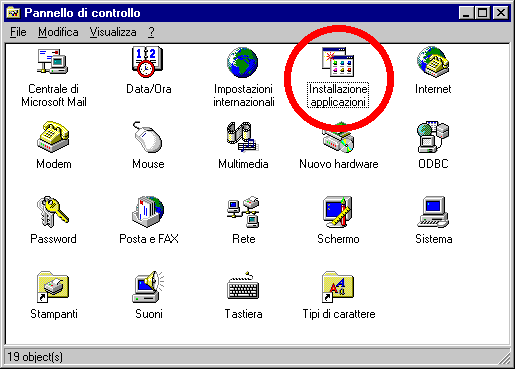Minimize the Pannello di controllo window
The width and height of the screenshot is (515, 369).
(466, 13)
